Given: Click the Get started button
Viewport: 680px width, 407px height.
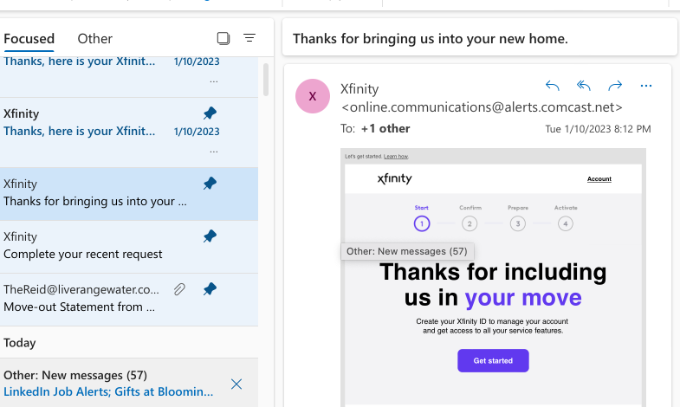Looking at the screenshot, I should pos(493,361).
